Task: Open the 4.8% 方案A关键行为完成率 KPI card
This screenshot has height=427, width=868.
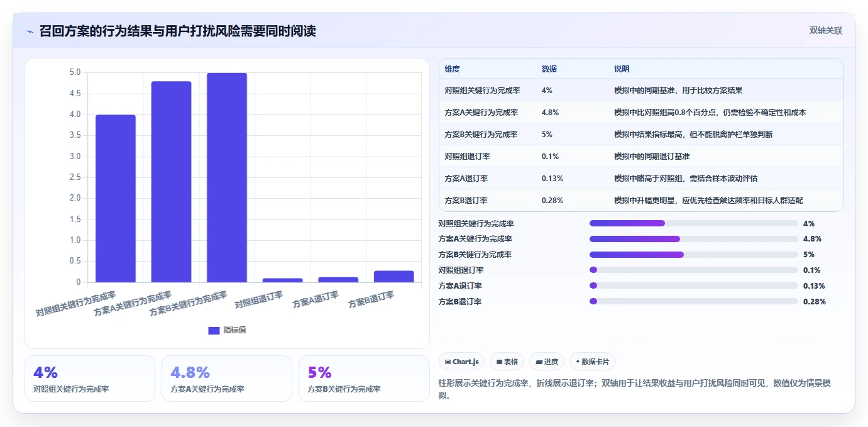Action: (x=227, y=379)
